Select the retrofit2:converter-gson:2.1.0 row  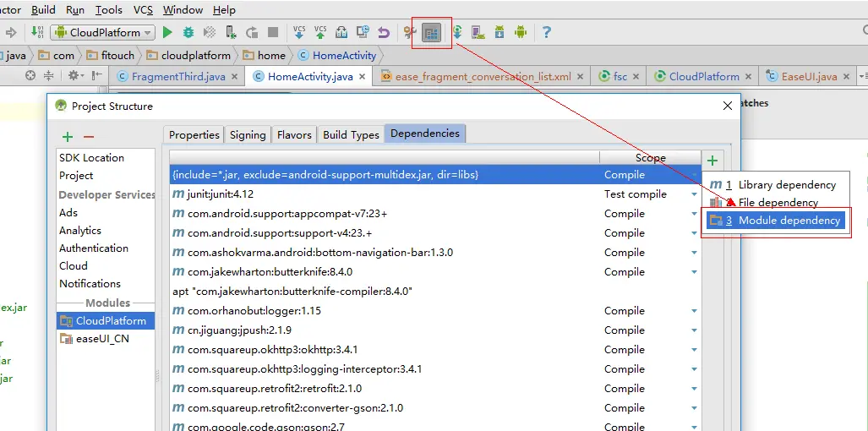point(435,408)
